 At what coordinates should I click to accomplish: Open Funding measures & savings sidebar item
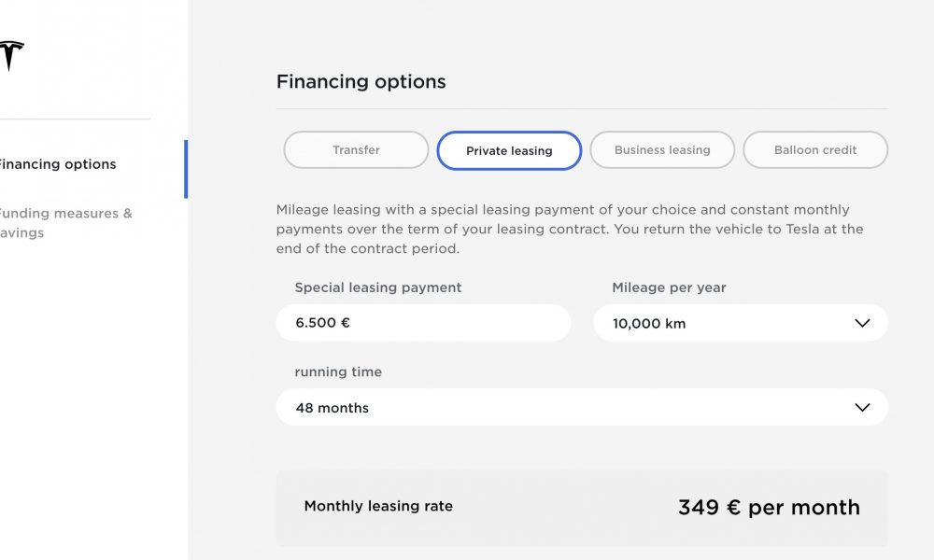click(65, 222)
